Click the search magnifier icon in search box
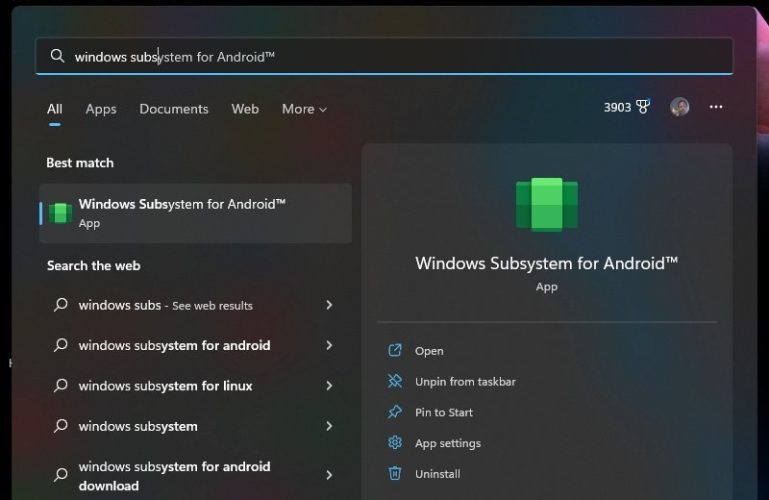The image size is (769, 500). (x=57, y=56)
